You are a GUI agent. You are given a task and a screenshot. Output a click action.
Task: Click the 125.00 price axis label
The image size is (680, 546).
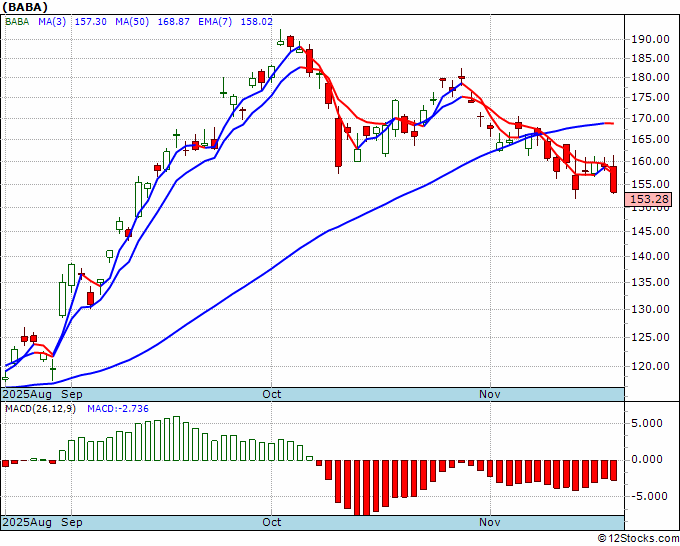click(651, 337)
